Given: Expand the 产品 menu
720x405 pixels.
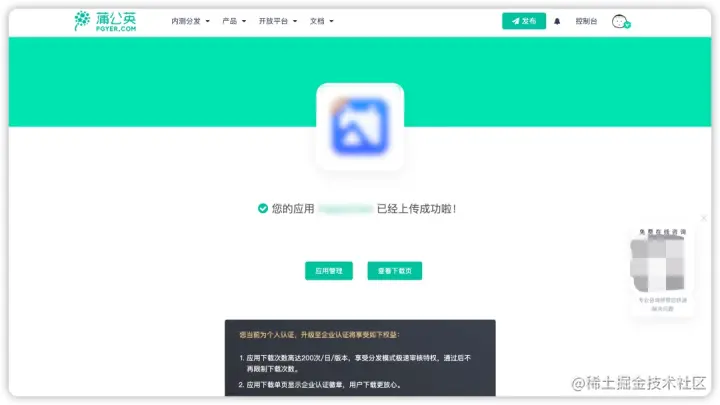Looking at the screenshot, I should [x=234, y=21].
